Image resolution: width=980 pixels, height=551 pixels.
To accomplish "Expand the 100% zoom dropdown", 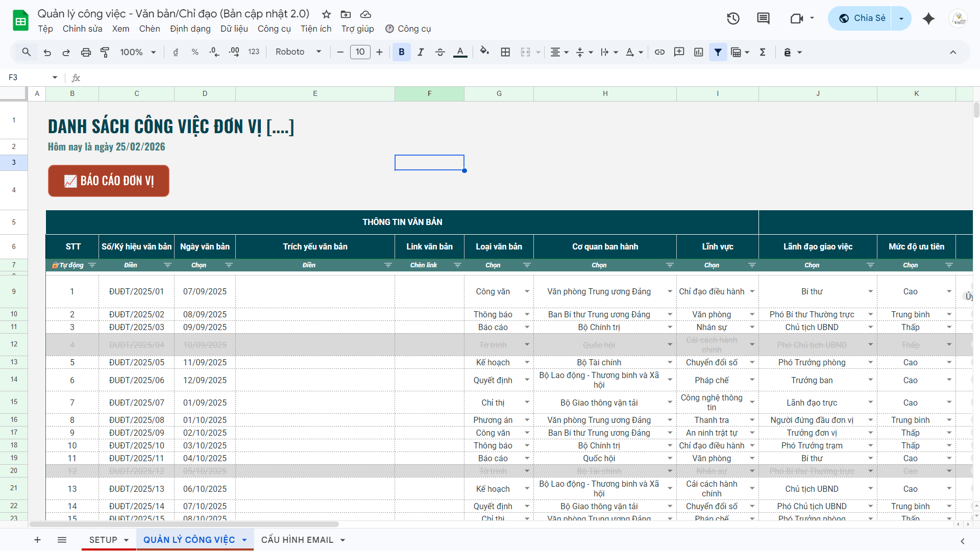I will point(138,52).
